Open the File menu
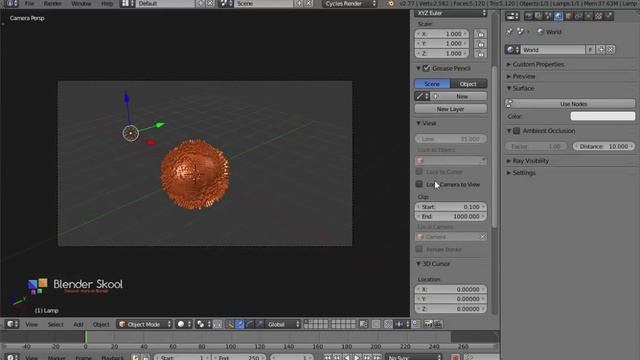Screen dimensions: 640x360 click(x=29, y=4)
